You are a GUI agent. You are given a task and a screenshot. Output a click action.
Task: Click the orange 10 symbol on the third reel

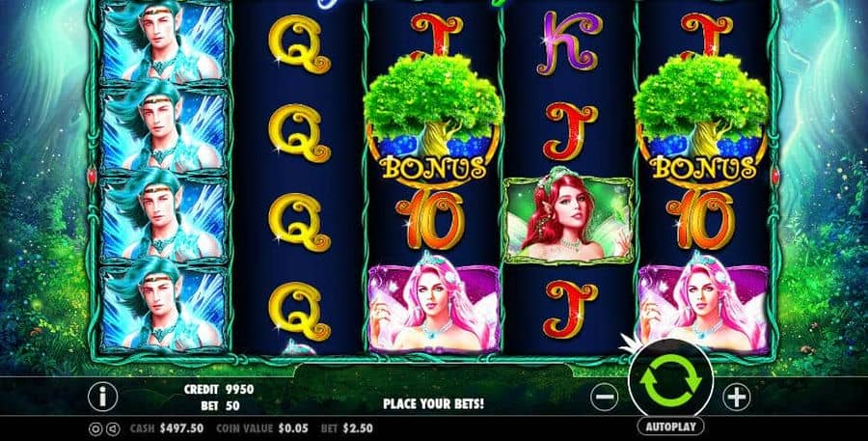[431, 219]
